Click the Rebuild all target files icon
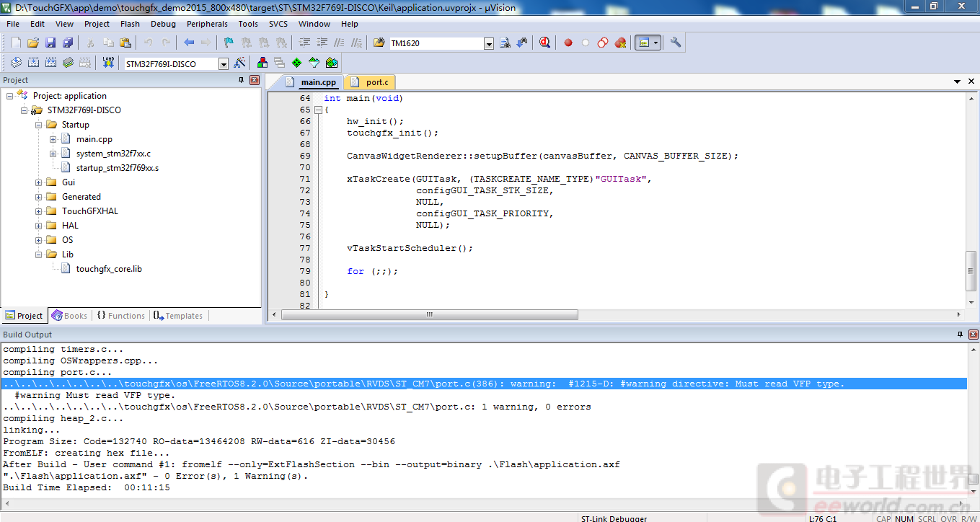 (x=50, y=63)
